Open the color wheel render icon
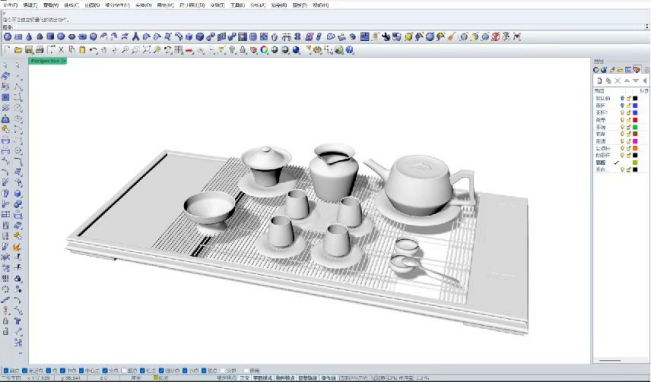The image size is (651, 383). coord(264,50)
